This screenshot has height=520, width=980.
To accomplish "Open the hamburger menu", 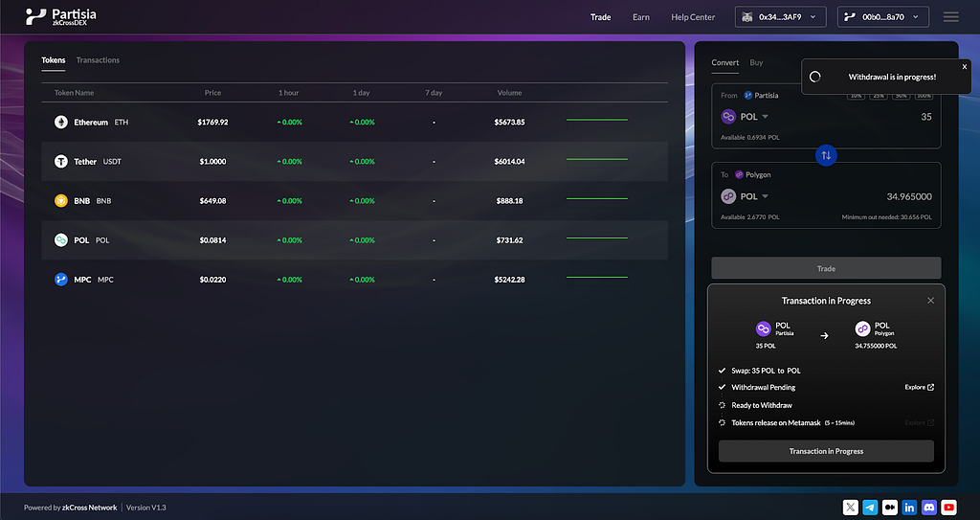I will (x=950, y=17).
